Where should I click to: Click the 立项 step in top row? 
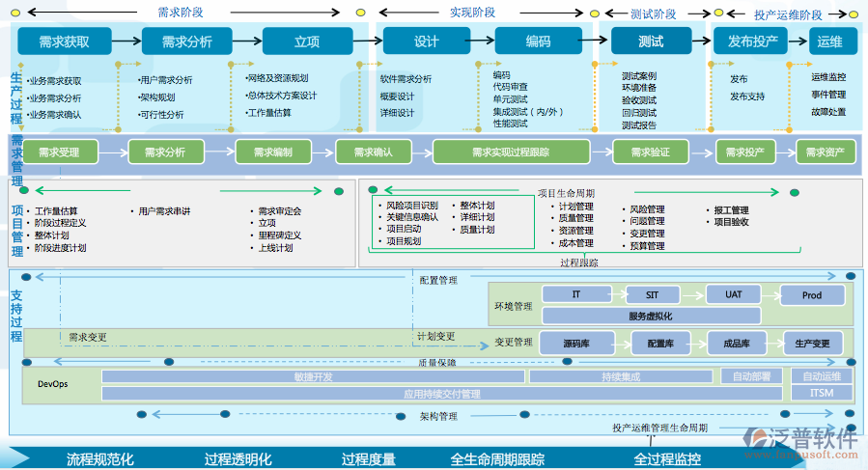click(307, 41)
